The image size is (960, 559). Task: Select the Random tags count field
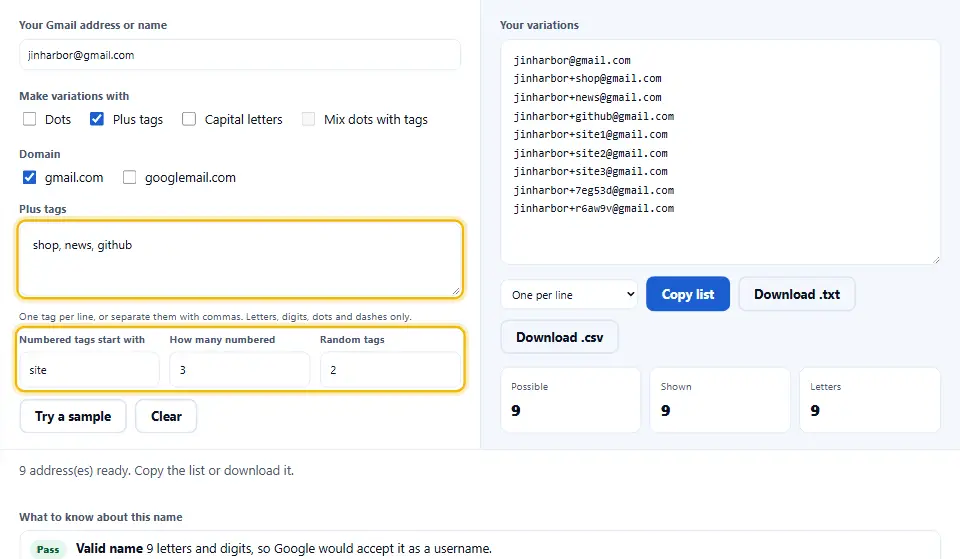(390, 370)
